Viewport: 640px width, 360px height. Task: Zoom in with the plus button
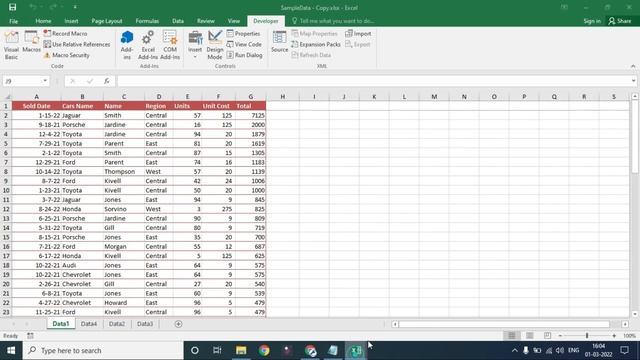coord(614,336)
